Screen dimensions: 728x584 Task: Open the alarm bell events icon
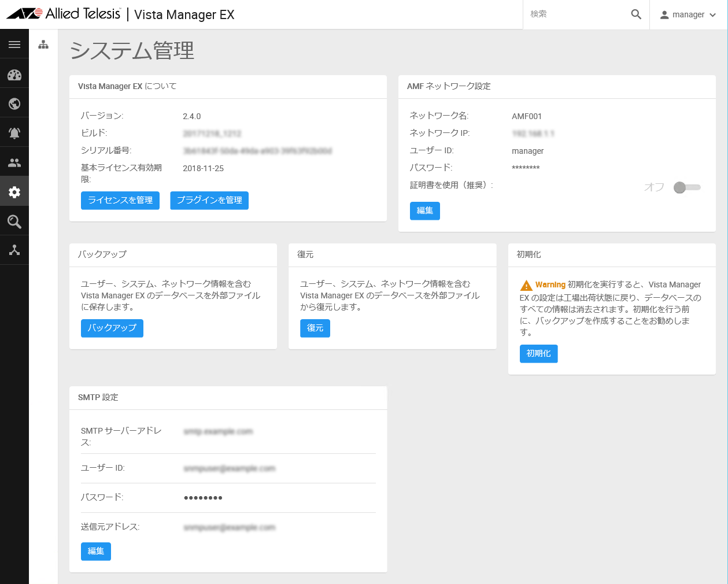pyautogui.click(x=14, y=133)
